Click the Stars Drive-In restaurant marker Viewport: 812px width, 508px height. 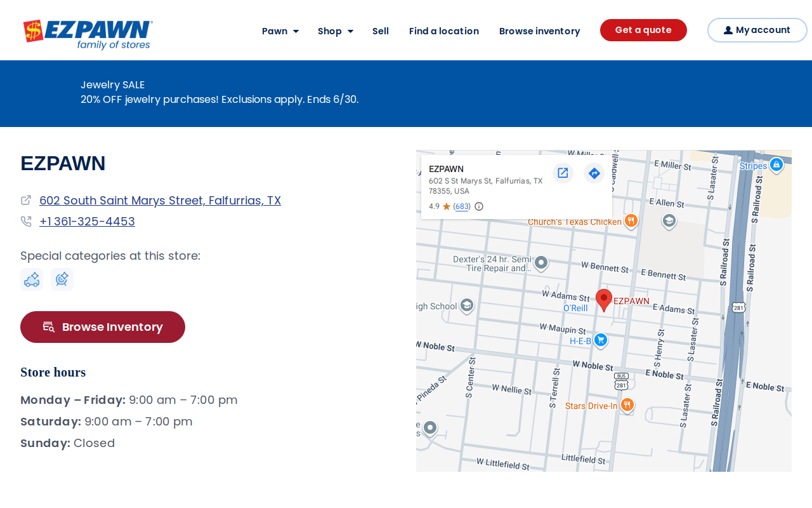click(x=627, y=405)
